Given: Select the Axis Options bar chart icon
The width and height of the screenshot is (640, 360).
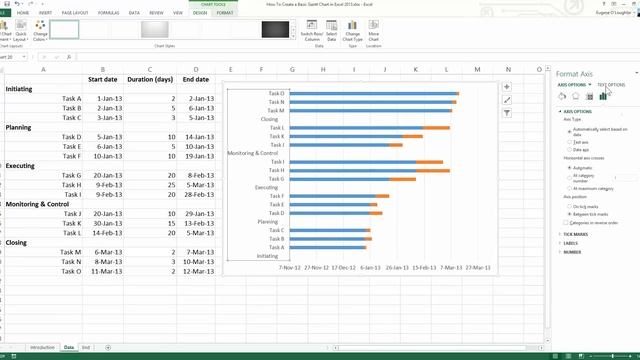Looking at the screenshot, I should pos(603,96).
